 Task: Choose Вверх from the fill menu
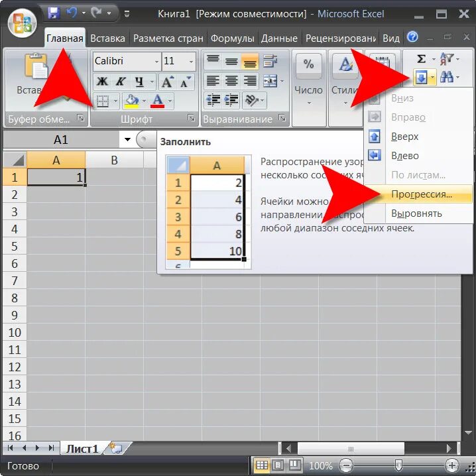point(418,137)
